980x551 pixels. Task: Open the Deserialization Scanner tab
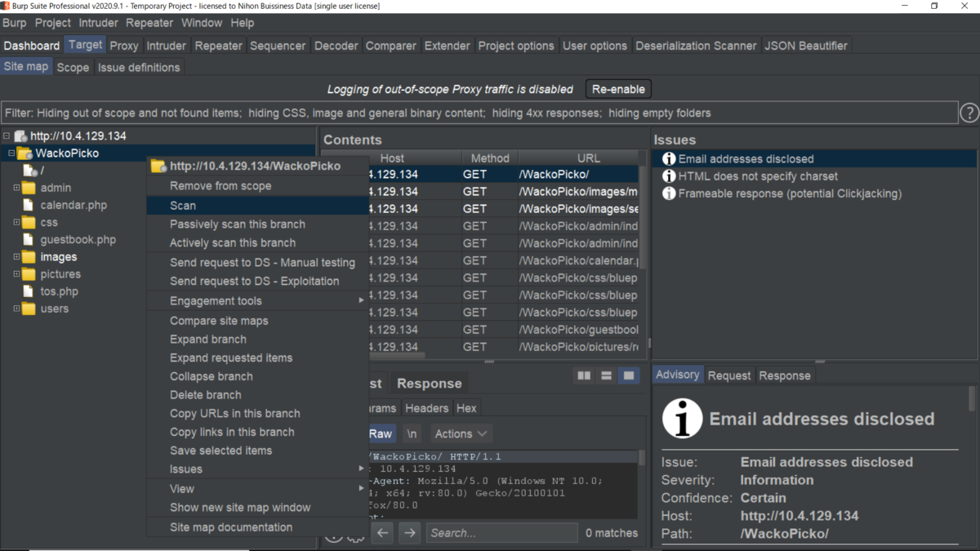(696, 46)
